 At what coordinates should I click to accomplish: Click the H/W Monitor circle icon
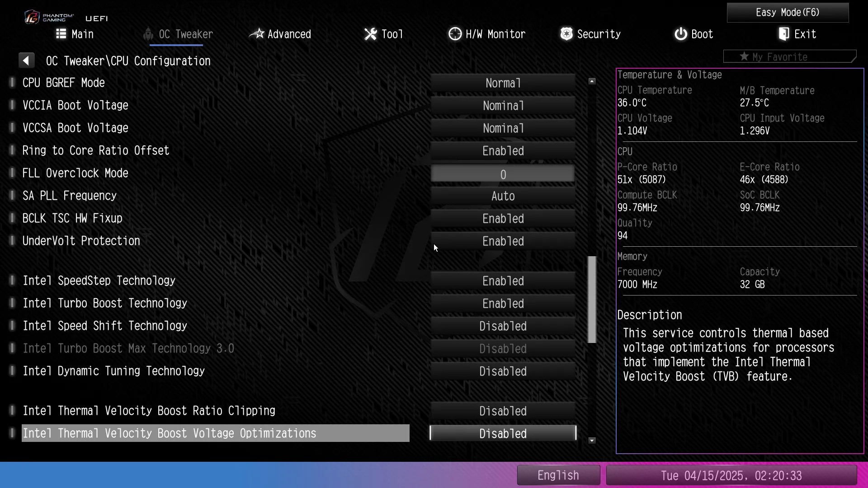(x=455, y=34)
